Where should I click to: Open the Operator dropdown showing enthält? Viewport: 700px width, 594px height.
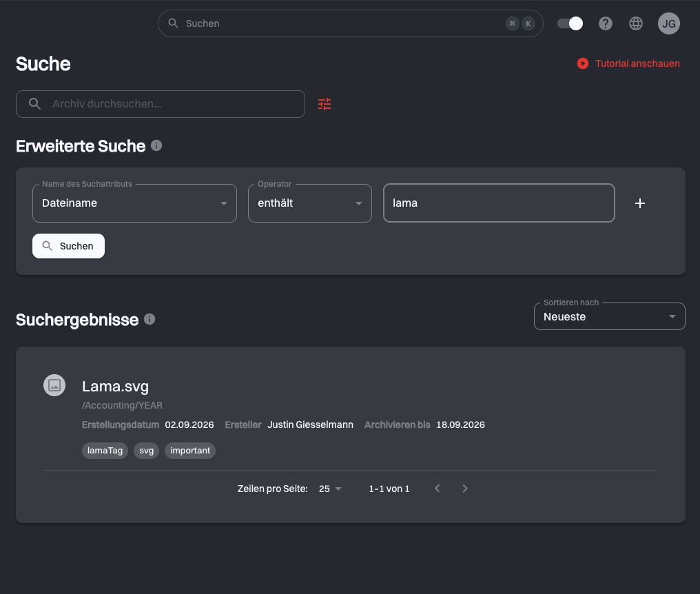(x=310, y=203)
